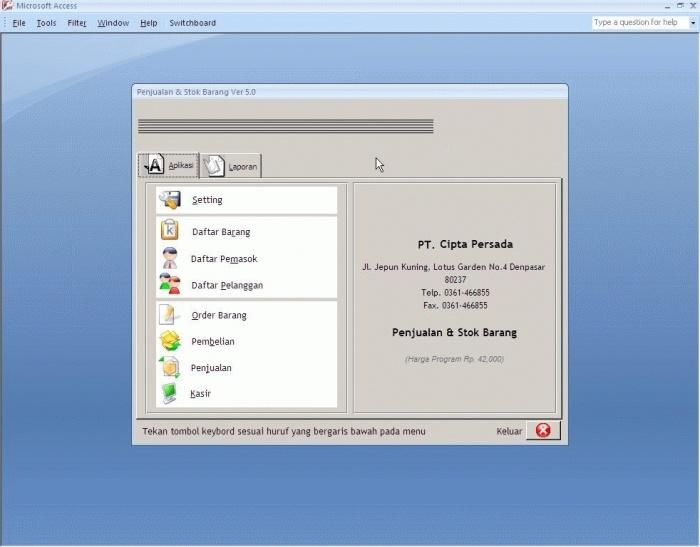
Task: Click the Daftar Pemasok person icon
Action: click(170, 258)
